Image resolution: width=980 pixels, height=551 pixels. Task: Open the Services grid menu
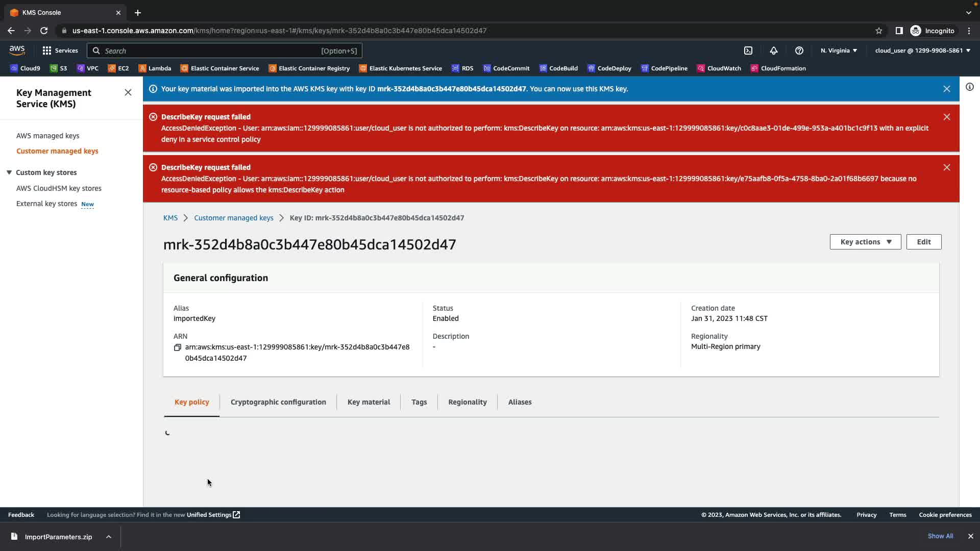click(60, 51)
